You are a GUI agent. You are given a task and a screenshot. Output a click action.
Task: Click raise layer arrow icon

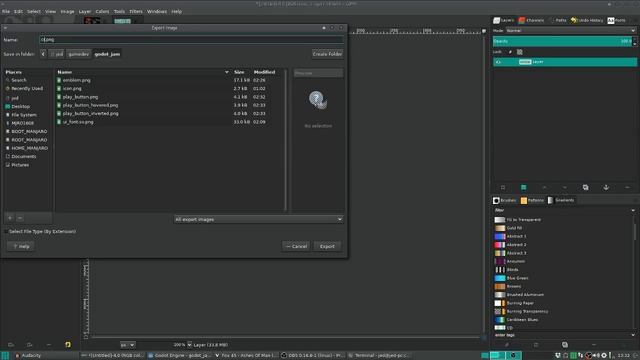point(544,187)
